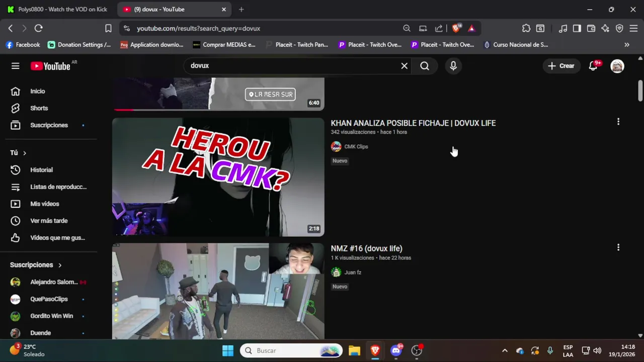The image size is (644, 362).
Task: Open the browser main menu
Action: pos(633,29)
